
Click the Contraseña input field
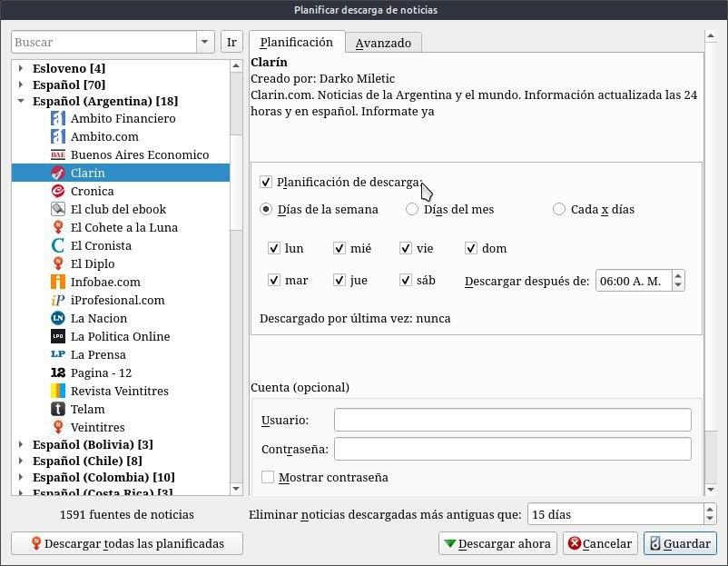(513, 449)
